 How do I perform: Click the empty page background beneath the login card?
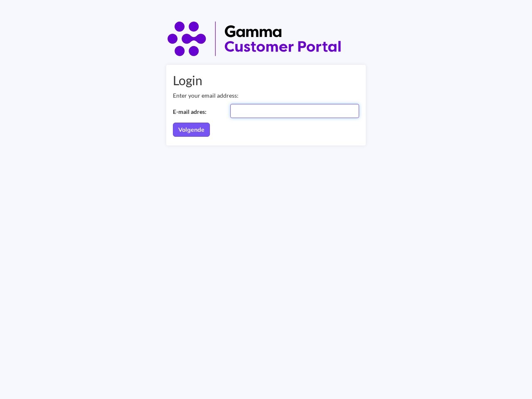click(x=266, y=270)
